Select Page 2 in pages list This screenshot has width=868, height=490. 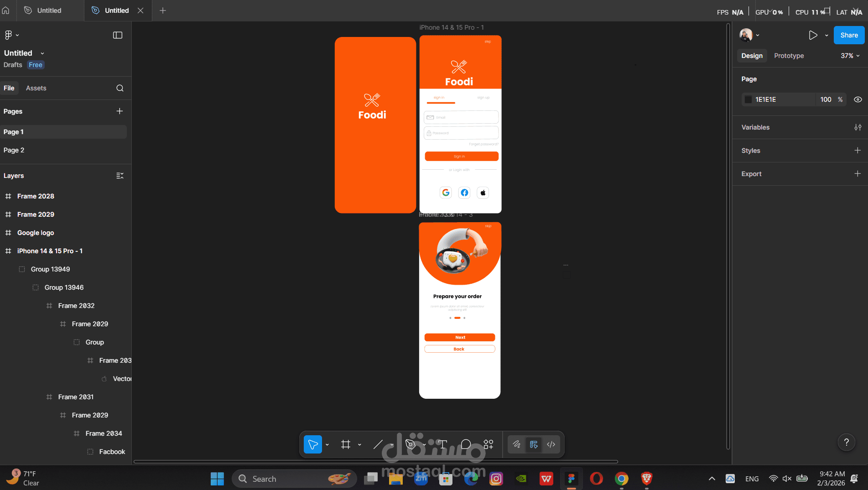click(63, 150)
